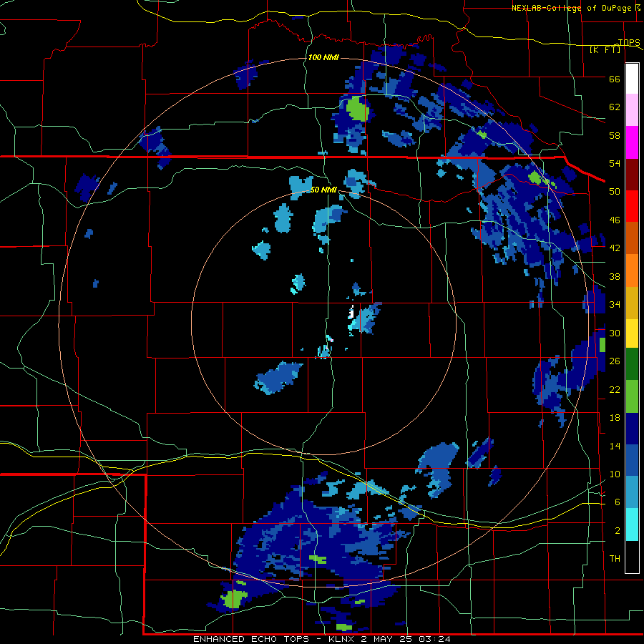Image resolution: width=644 pixels, height=644 pixels.
Task: Pick the bright orange legend swatch
Action: 632,270
